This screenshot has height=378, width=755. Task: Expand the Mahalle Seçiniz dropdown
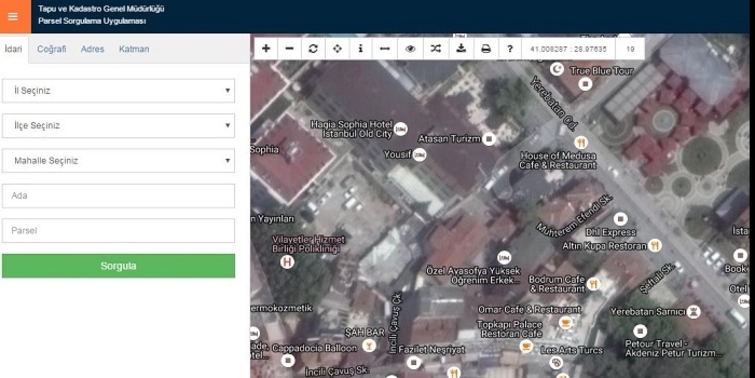(x=118, y=161)
